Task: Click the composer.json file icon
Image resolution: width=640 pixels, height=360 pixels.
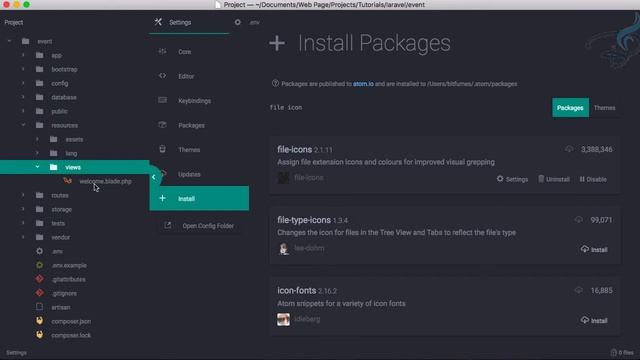Action: 40,321
